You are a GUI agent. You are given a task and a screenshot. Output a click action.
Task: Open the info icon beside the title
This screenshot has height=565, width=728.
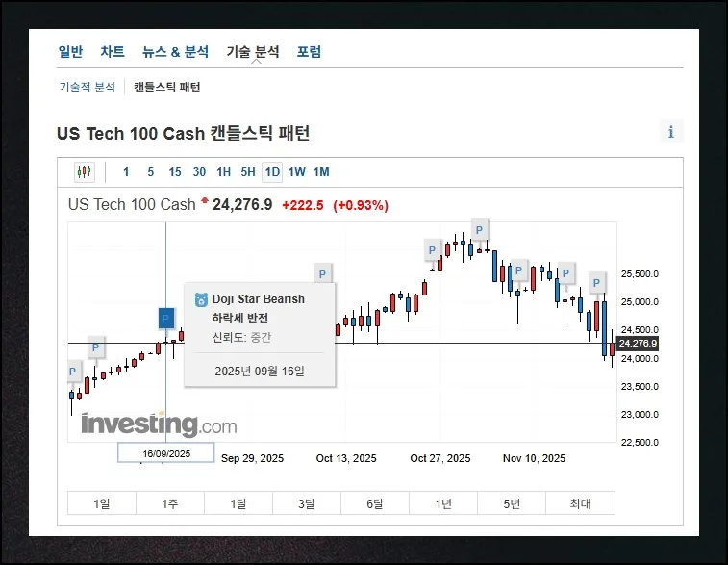pyautogui.click(x=670, y=132)
